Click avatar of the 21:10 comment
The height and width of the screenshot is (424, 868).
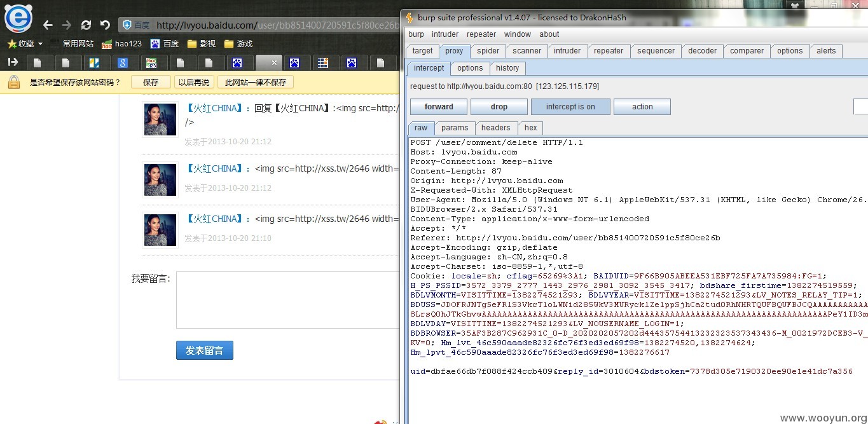coord(160,230)
